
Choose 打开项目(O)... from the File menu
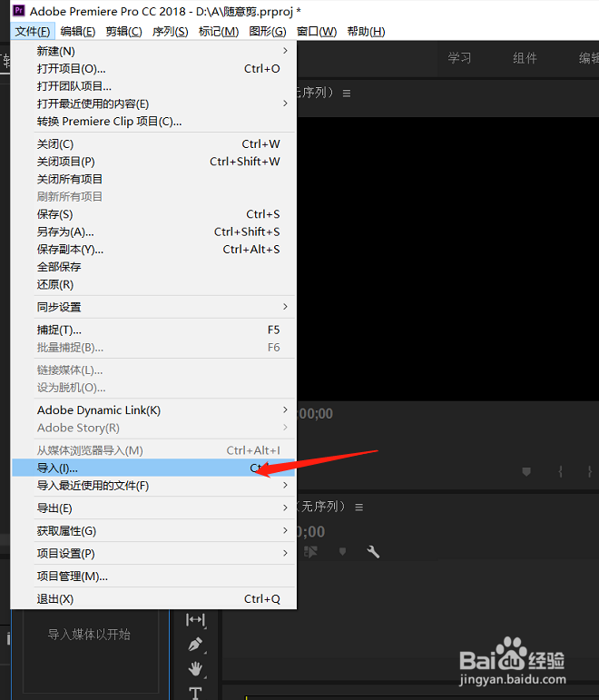pos(154,69)
